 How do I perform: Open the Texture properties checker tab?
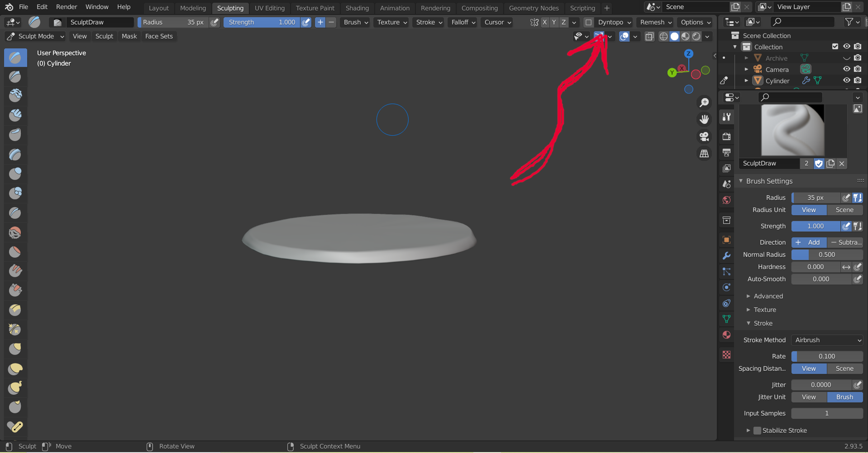(726, 355)
